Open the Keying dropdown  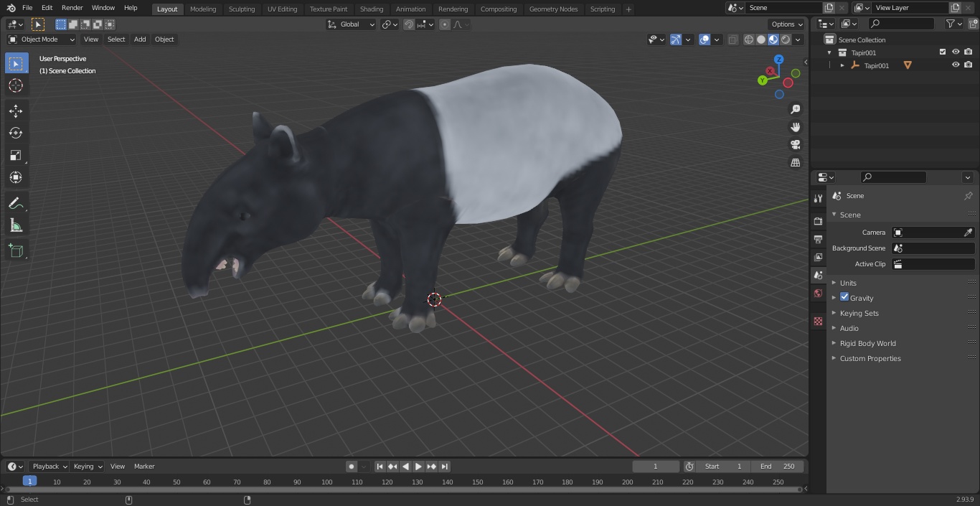pyautogui.click(x=87, y=467)
